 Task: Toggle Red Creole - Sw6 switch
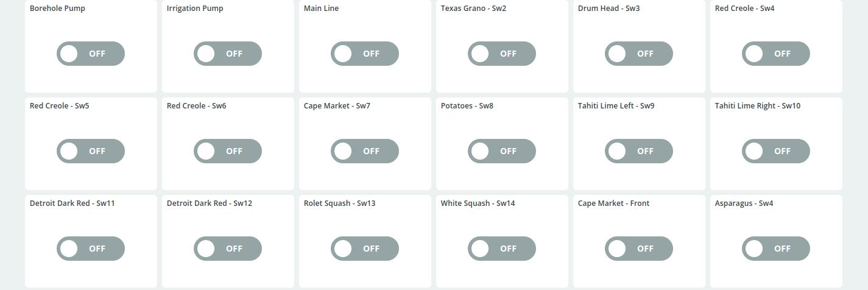[228, 151]
